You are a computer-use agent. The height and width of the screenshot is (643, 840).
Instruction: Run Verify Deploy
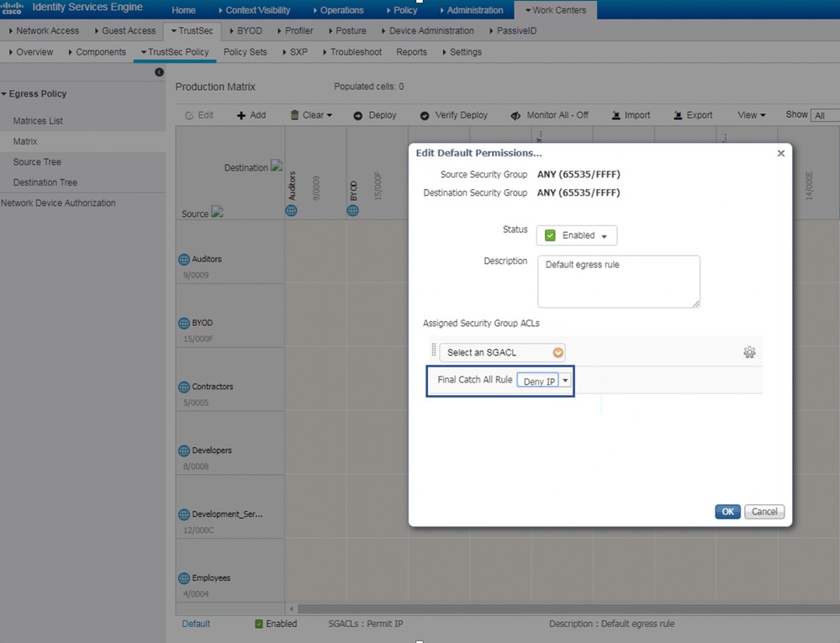tap(454, 114)
